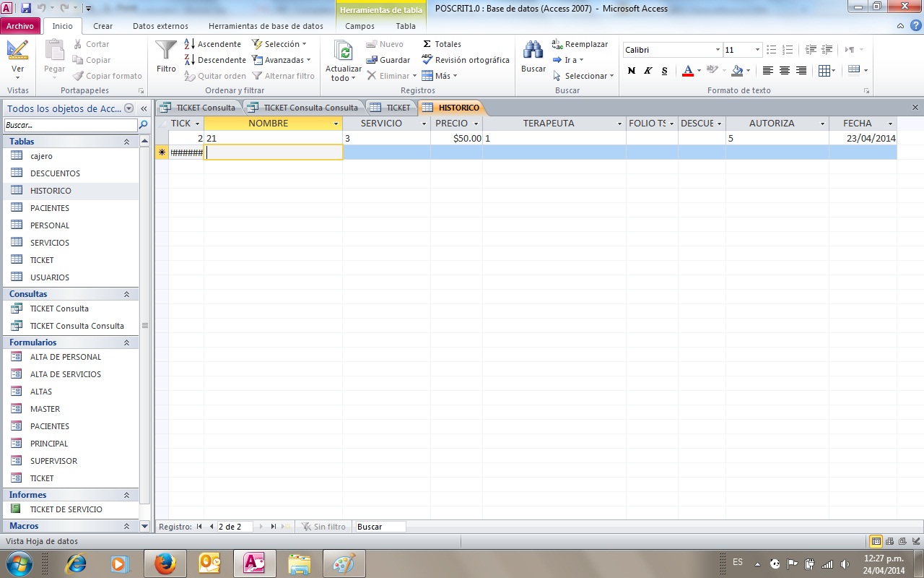Sort records Ascendente
Image resolution: width=924 pixels, height=578 pixels.
[213, 44]
